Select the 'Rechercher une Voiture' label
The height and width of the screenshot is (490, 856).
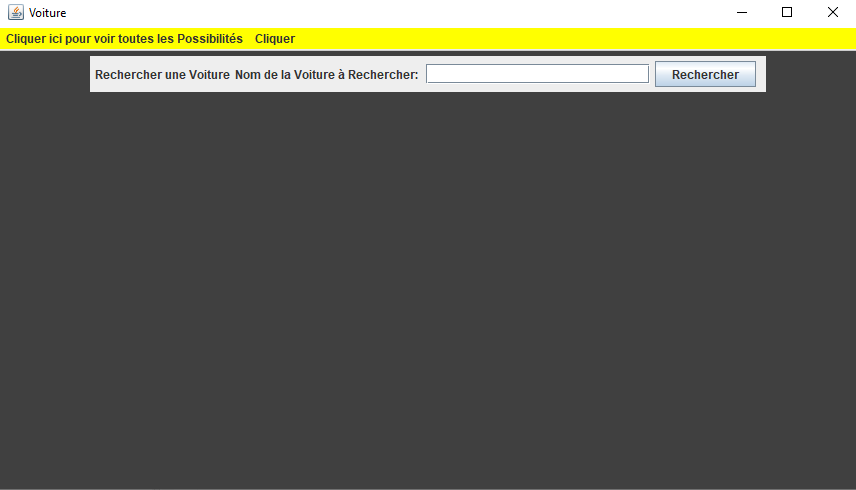[x=162, y=75]
